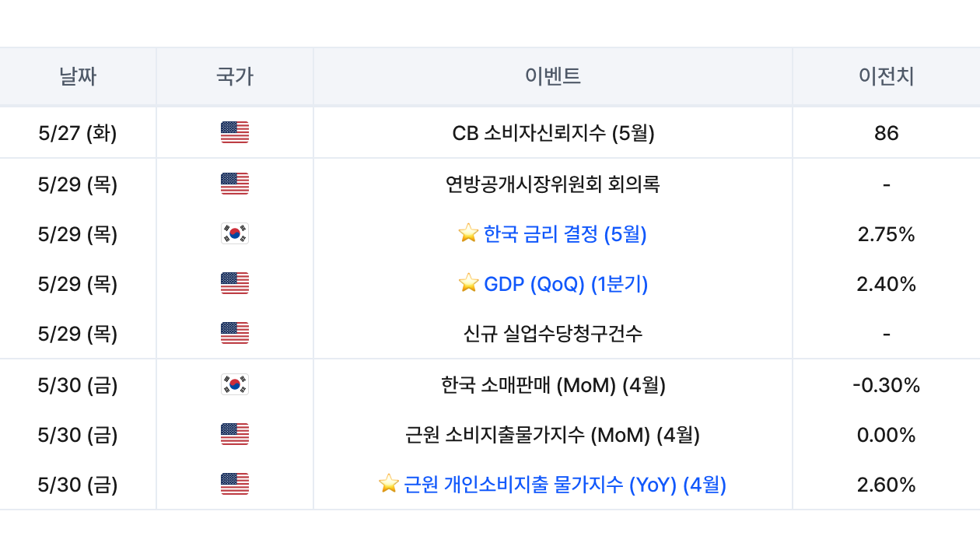Click US flag for CB consumer confidence row
This screenshot has height=557, width=980.
pos(234,133)
